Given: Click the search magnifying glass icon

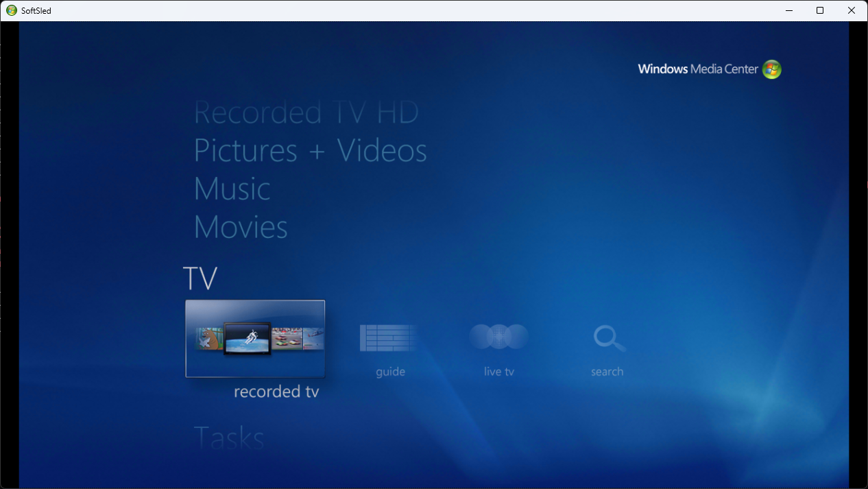Looking at the screenshot, I should pyautogui.click(x=609, y=338).
